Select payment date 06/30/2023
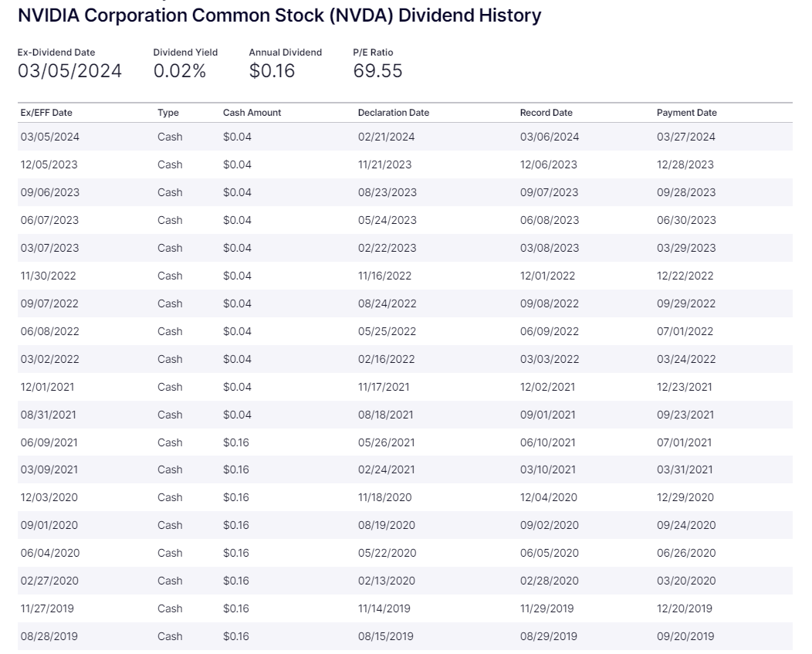 [x=687, y=220]
